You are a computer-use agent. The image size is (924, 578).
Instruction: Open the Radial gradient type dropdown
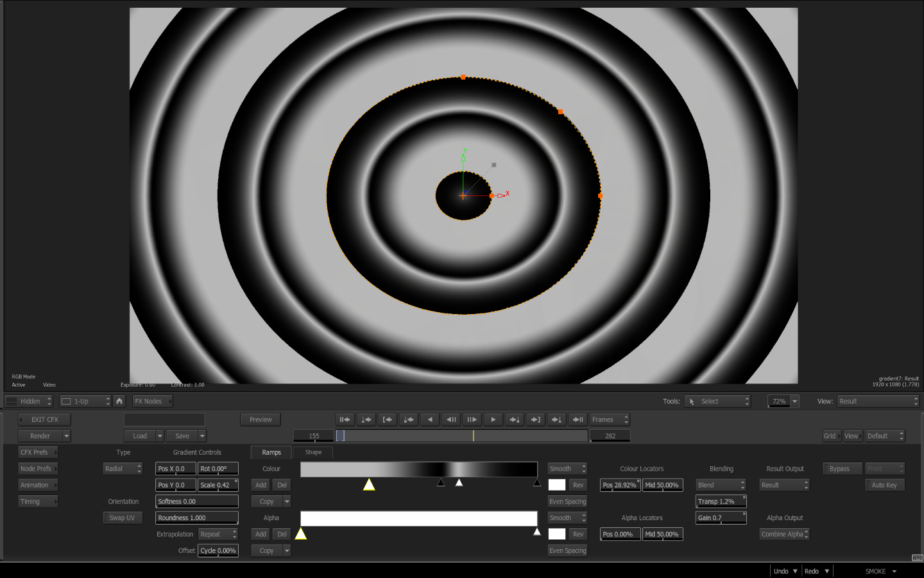(123, 469)
